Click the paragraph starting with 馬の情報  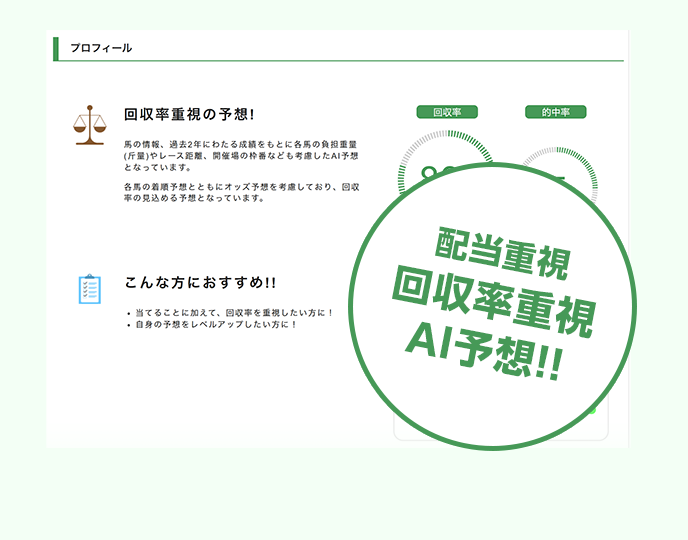[x=240, y=155]
